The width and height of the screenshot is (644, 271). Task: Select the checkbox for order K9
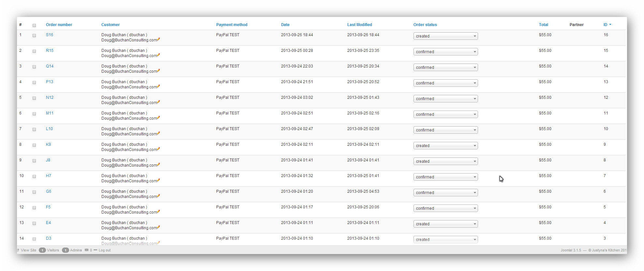34,145
